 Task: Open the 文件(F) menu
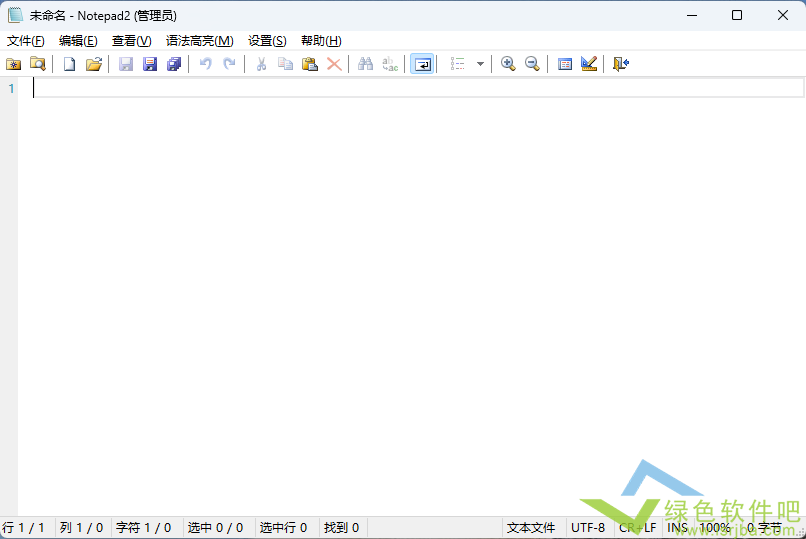(26, 41)
